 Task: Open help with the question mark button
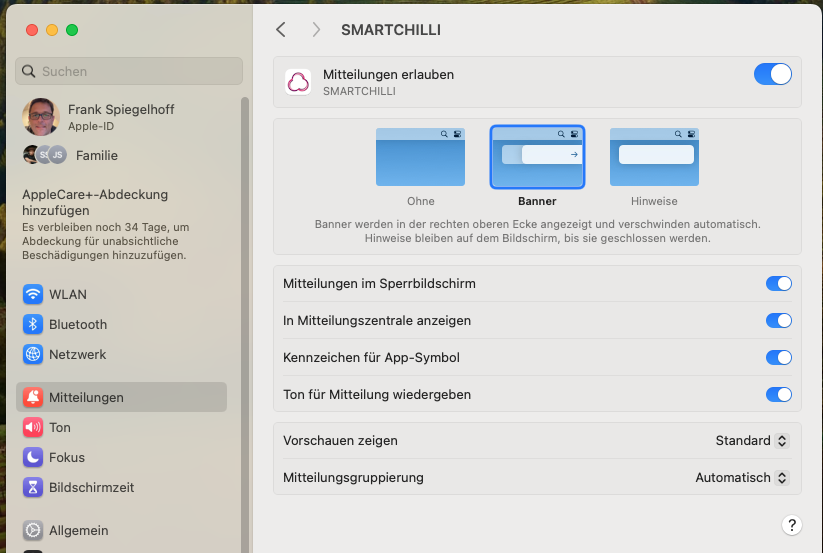point(792,525)
